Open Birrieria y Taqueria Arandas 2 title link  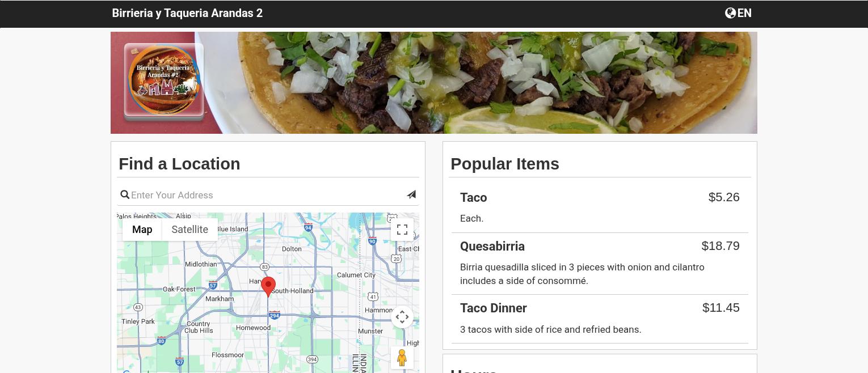pyautogui.click(x=187, y=13)
